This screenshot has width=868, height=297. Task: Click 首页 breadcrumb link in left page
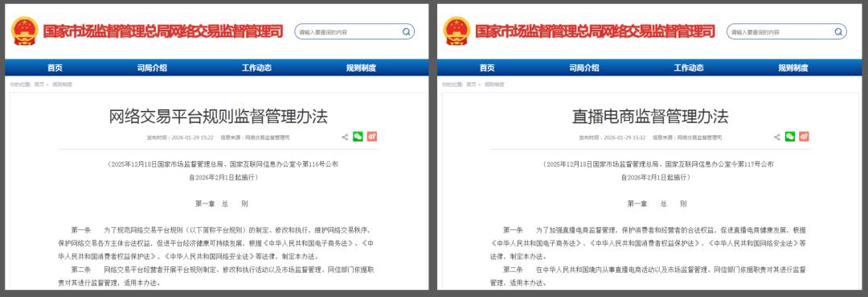[x=39, y=85]
